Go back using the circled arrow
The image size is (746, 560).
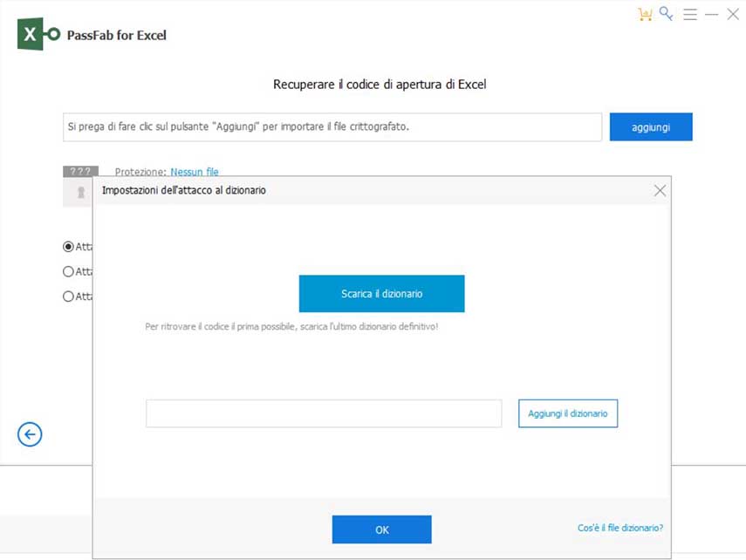click(30, 434)
